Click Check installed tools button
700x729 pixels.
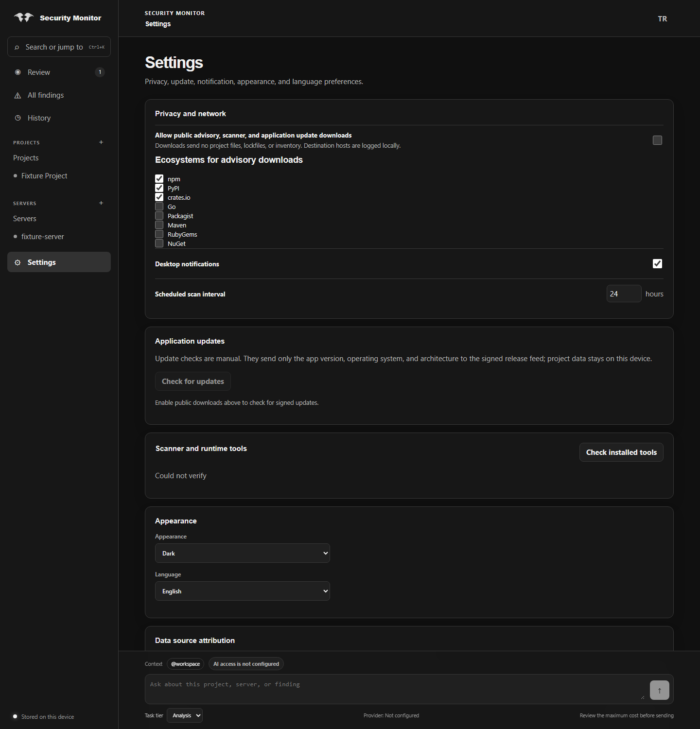click(x=621, y=452)
